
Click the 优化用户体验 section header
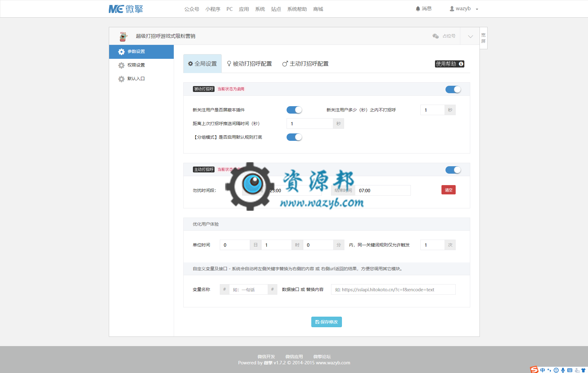click(x=326, y=224)
